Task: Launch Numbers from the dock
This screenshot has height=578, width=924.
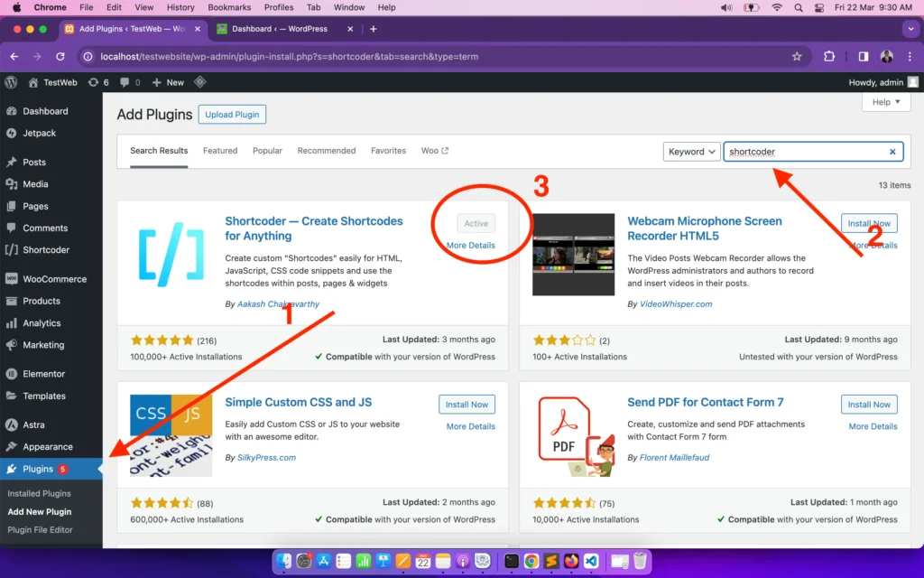Action: (x=363, y=561)
